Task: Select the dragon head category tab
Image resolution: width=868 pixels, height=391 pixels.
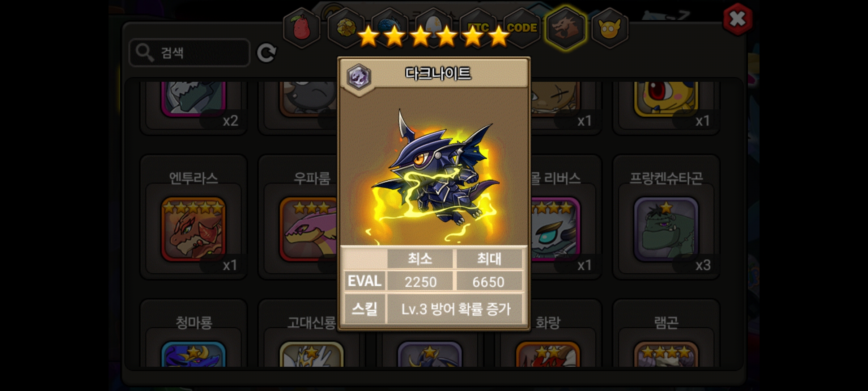Action: (x=566, y=28)
